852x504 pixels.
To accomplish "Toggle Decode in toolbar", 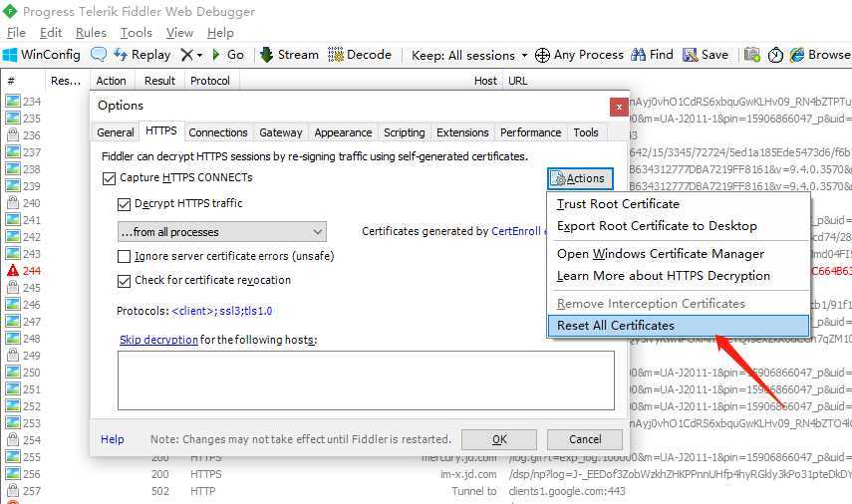I will click(359, 55).
